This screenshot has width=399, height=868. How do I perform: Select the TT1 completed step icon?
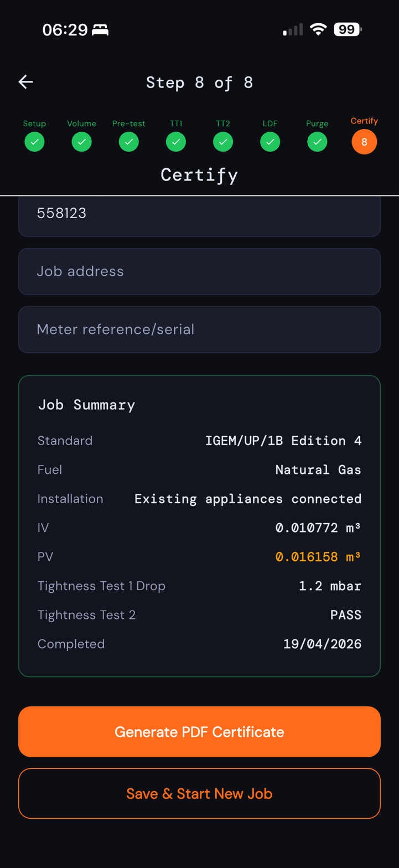175,142
